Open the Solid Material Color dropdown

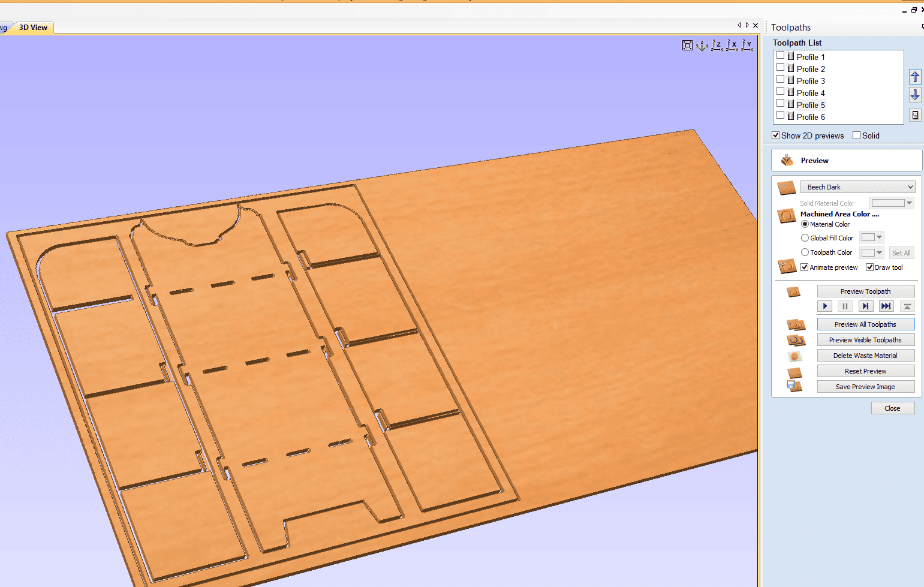[892, 203]
